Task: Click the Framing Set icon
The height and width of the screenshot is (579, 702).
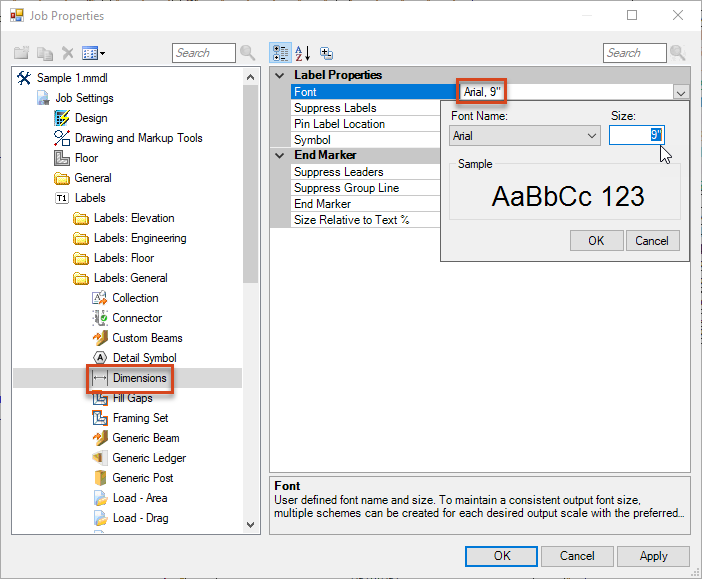Action: (100, 418)
